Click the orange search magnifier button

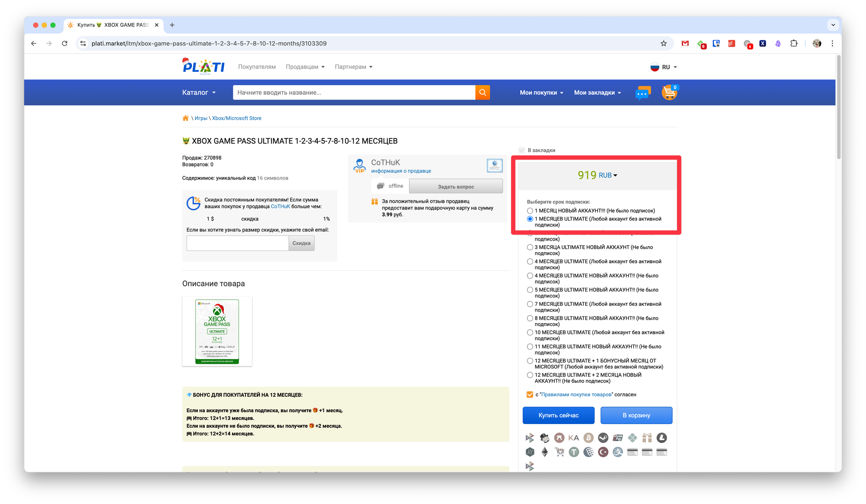[482, 92]
